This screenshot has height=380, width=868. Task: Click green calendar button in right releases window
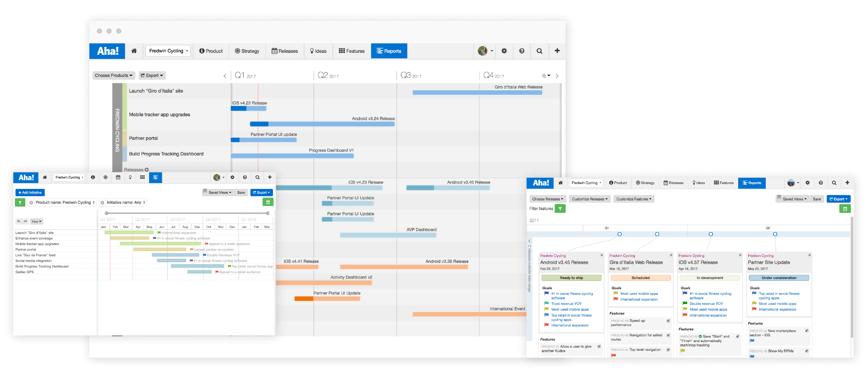[845, 209]
